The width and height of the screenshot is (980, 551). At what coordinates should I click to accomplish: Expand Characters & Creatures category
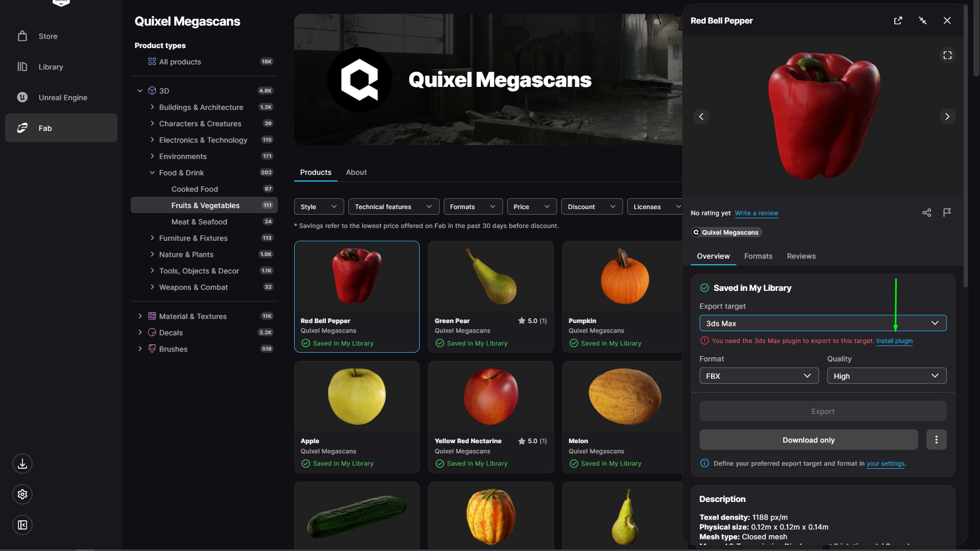152,124
